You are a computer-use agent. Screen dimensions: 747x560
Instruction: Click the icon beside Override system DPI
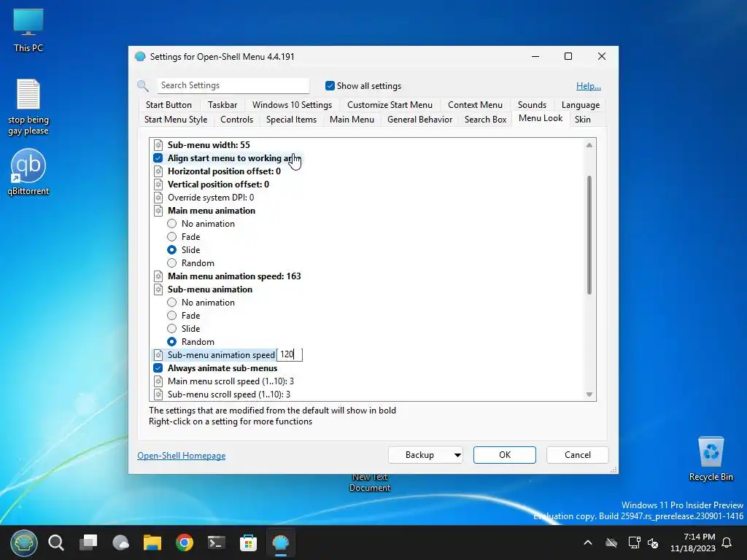click(158, 197)
